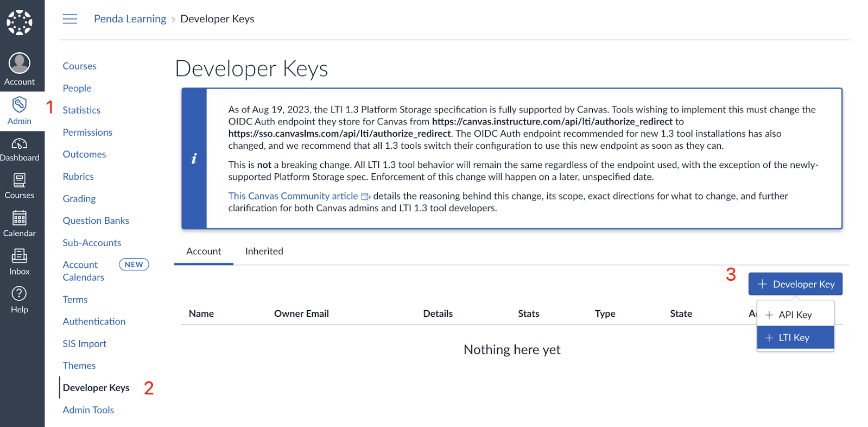Click the external link icon after Canvas Community article

coord(366,197)
